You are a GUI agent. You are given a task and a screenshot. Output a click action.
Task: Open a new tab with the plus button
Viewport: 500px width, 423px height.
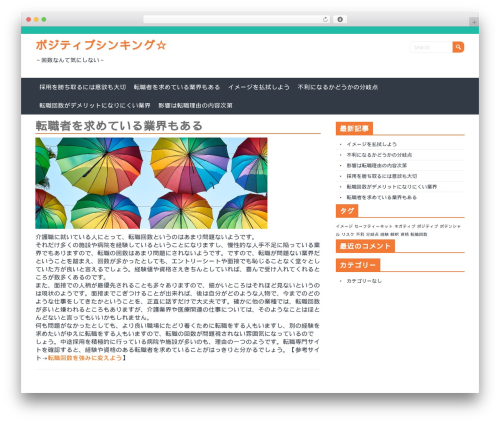(474, 22)
